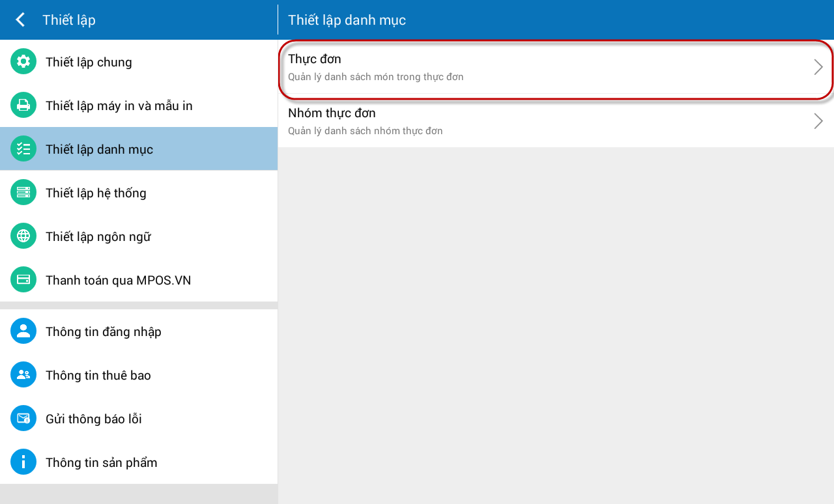Click the info icon for Thông tin sản phẩm

23,462
